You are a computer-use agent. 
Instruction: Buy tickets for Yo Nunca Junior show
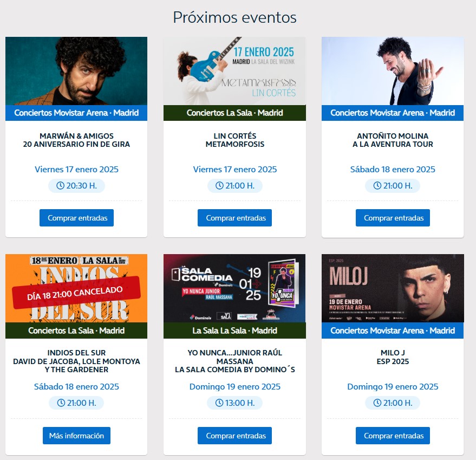pyautogui.click(x=234, y=436)
